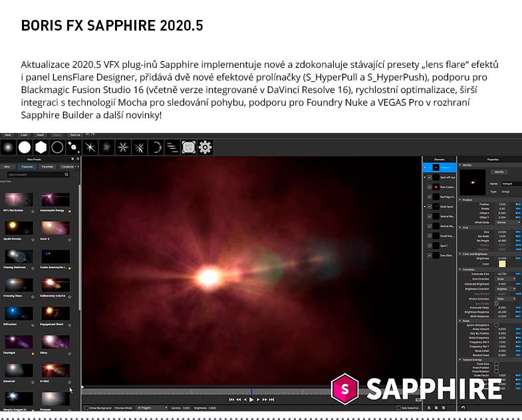Screen dimensions: 522x420
Task: Add the horizontal streak lines element
Action: tap(172, 148)
